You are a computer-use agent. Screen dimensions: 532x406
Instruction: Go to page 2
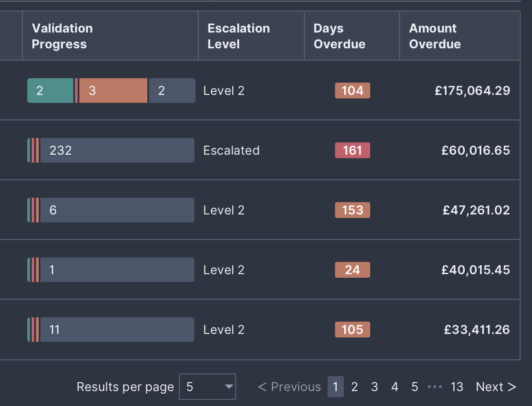(x=354, y=387)
